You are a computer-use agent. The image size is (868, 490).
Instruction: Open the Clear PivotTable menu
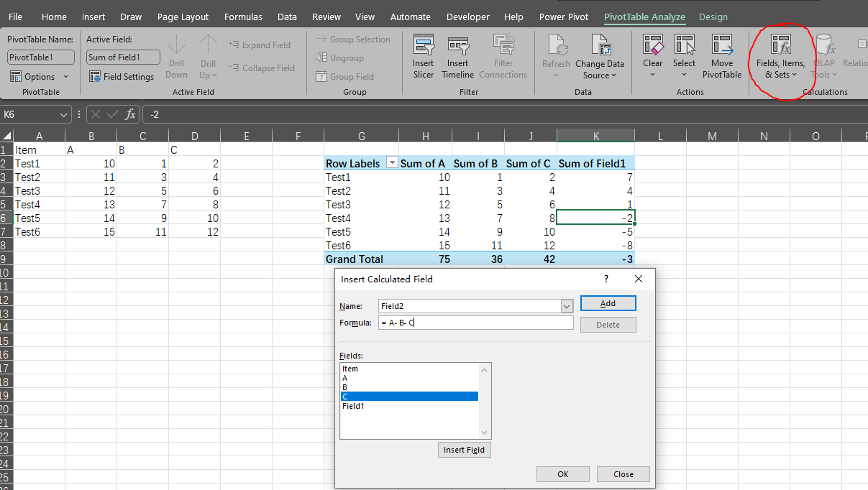point(653,56)
